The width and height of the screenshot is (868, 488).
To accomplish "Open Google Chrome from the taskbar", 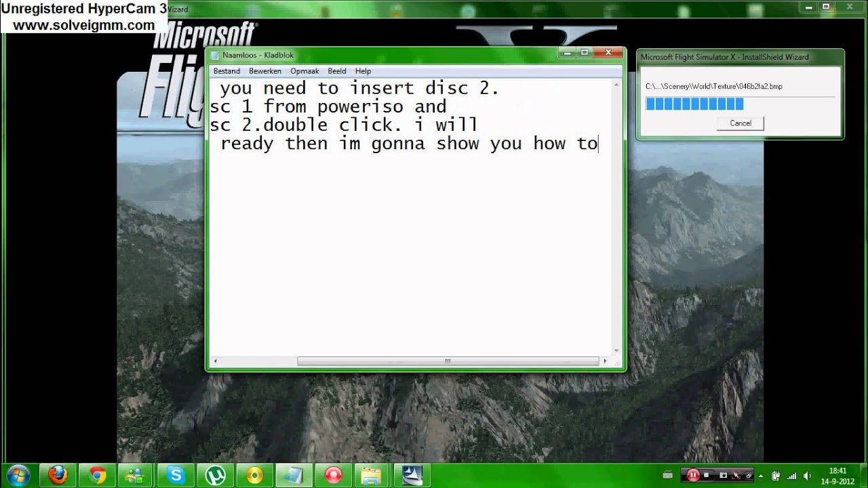I will [x=97, y=474].
